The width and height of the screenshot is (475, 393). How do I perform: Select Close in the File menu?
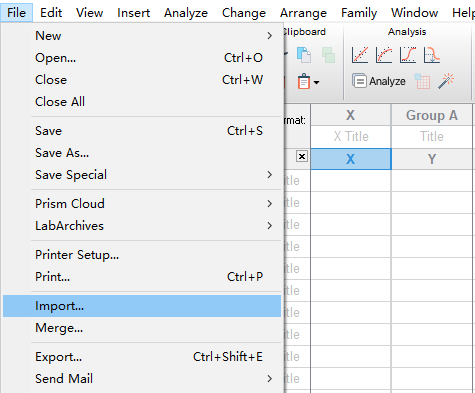(142, 80)
